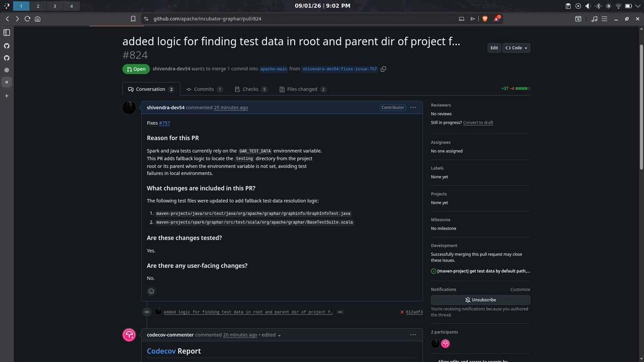Copy the head branch name icon
Screen dimensions: 644x362
click(383, 69)
